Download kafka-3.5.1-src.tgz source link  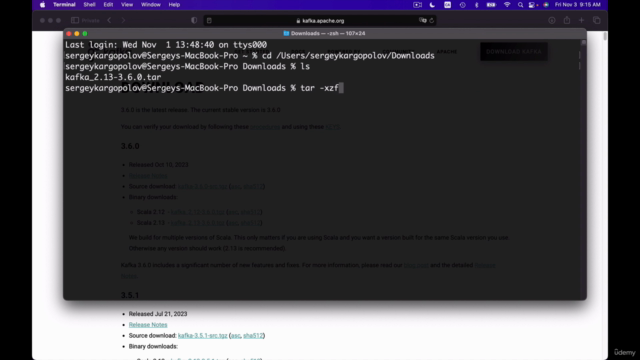(202, 336)
